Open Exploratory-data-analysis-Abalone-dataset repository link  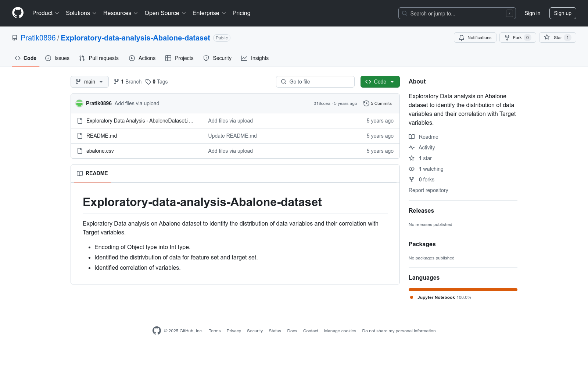135,38
